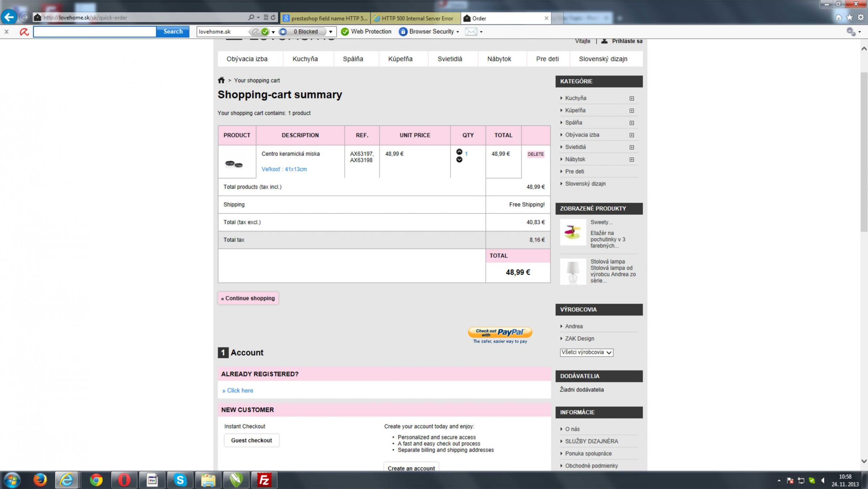Open the Svietidlá menu item
868x489 pixels.
(450, 59)
